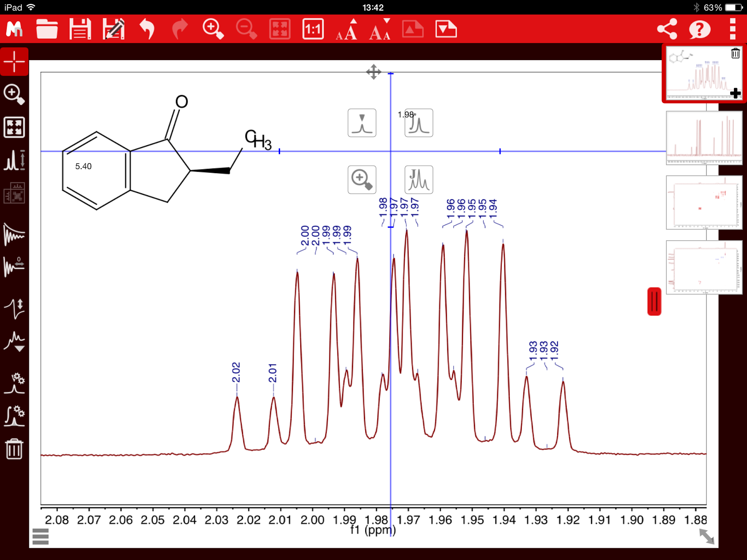
Task: Reset the view with the 1:1 zoom icon
Action: (x=313, y=29)
